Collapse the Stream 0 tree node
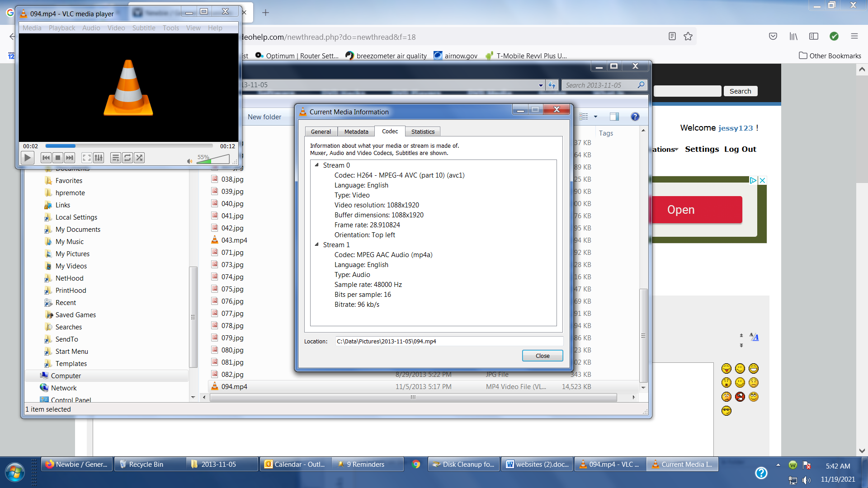 click(316, 165)
